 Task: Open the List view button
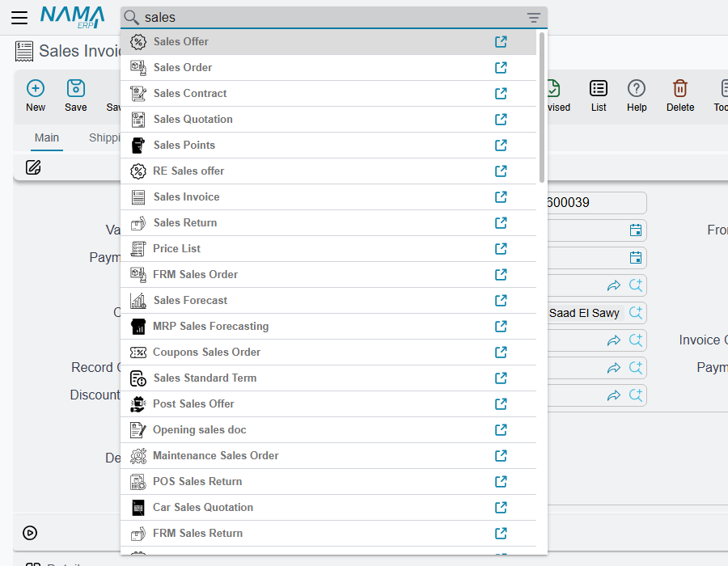[x=599, y=96]
